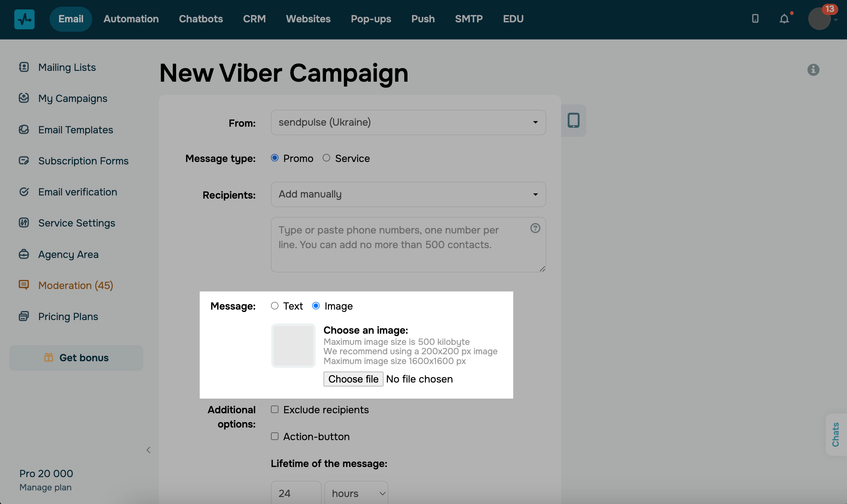Click the gift icon on Get bonus
Image resolution: width=847 pixels, height=504 pixels.
[x=49, y=357]
